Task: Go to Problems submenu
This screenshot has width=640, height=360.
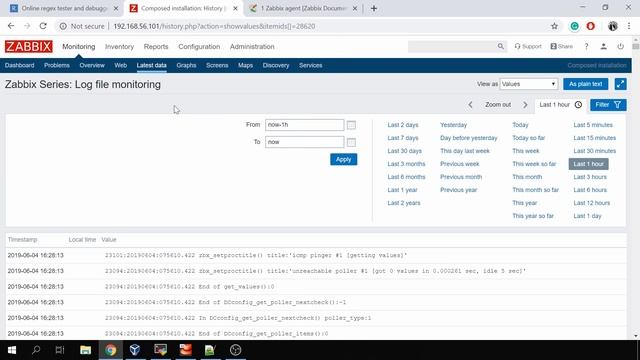Action: pos(57,65)
